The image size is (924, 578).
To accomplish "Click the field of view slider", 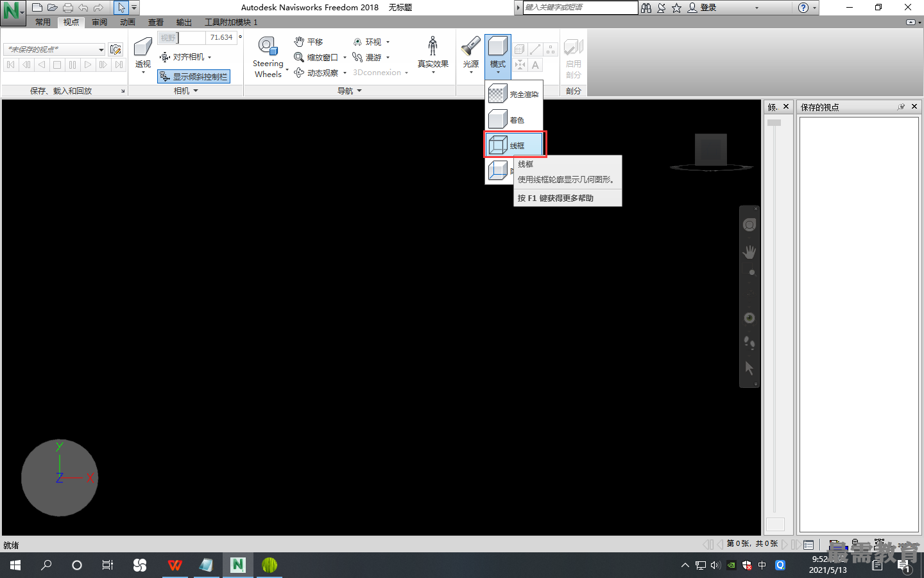I will (x=182, y=38).
